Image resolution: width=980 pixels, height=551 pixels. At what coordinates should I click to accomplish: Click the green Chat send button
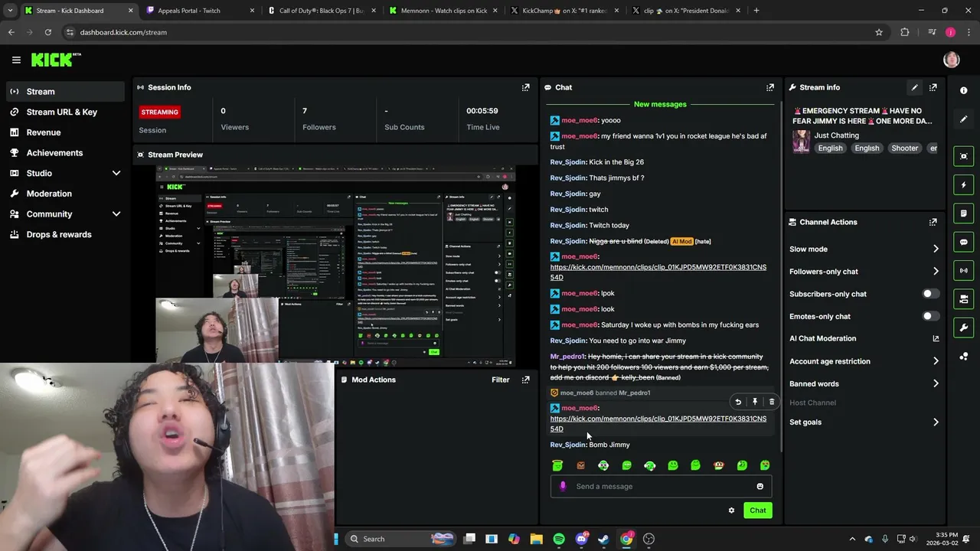(x=757, y=510)
